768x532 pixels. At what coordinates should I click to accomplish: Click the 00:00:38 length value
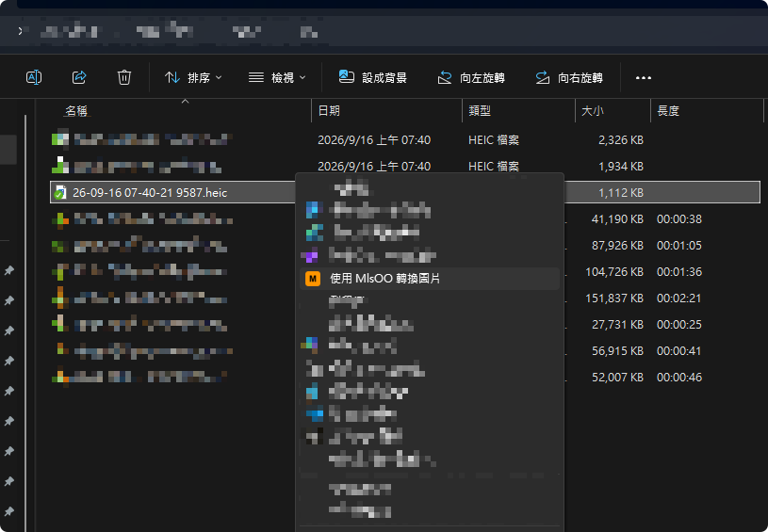679,219
